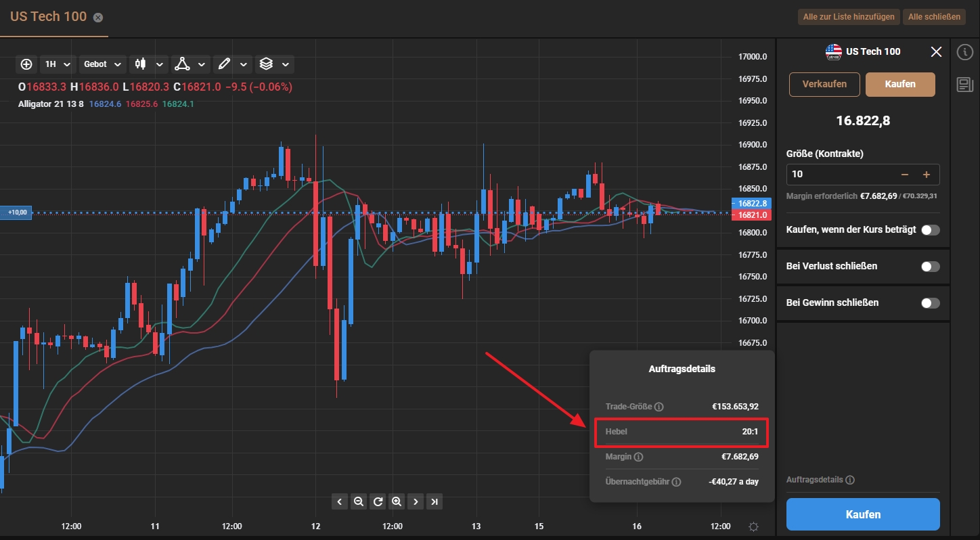
Task: Click the Hebel 20:1 value
Action: point(750,431)
